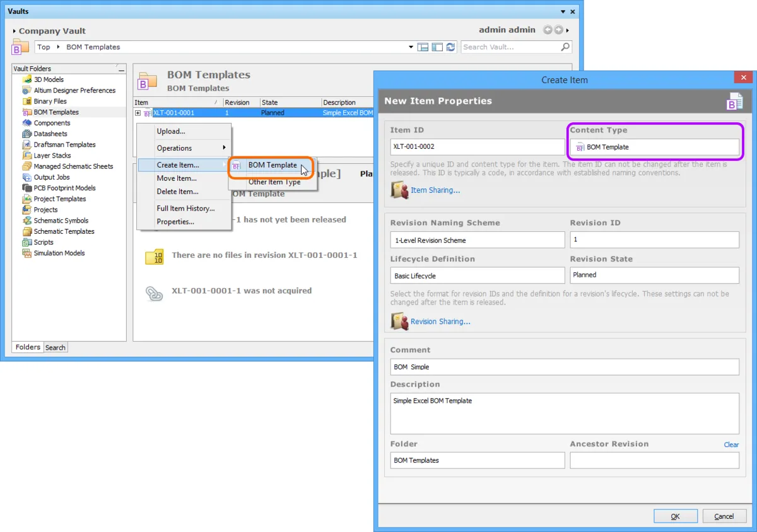Image resolution: width=757 pixels, height=532 pixels.
Task: Click the Revision State field Planned
Action: pos(655,275)
